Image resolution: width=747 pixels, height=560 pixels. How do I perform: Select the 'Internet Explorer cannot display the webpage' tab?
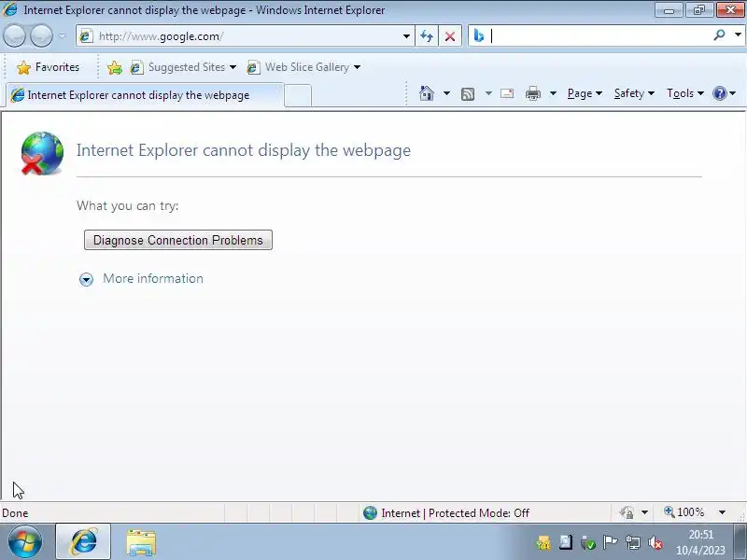point(145,95)
